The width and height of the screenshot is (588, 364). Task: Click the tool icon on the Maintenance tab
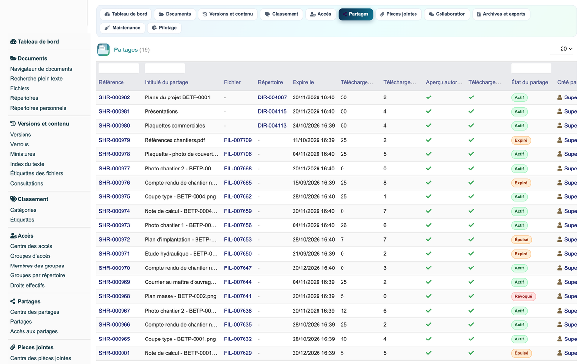[x=107, y=28]
